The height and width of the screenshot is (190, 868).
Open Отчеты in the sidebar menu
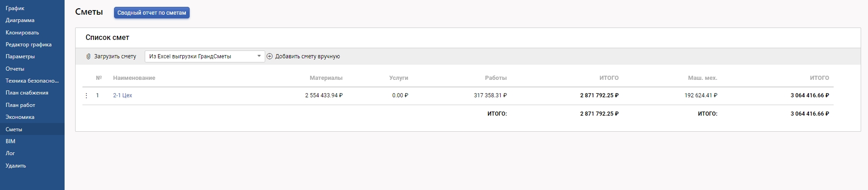pyautogui.click(x=15, y=69)
